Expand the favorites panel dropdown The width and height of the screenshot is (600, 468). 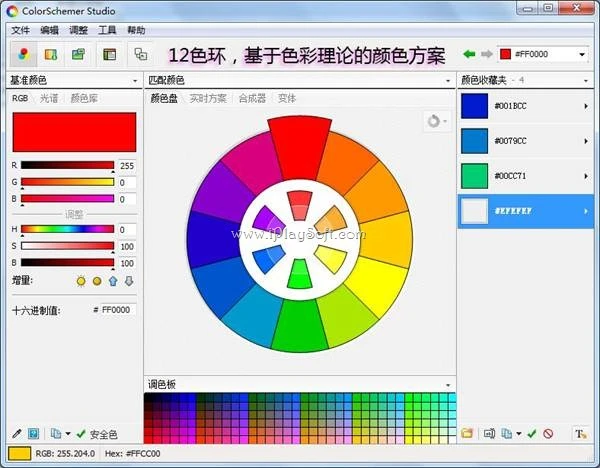(586, 81)
